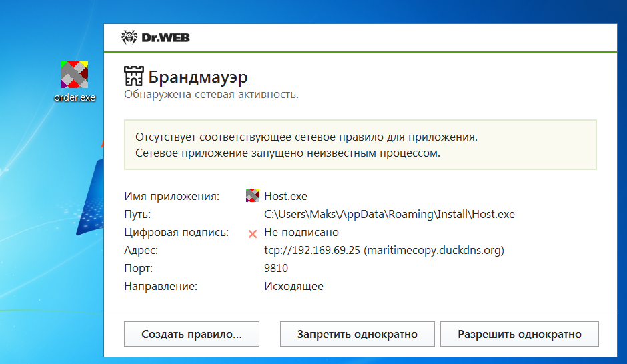
Task: Click the Адрес: label
Action: coord(141,251)
